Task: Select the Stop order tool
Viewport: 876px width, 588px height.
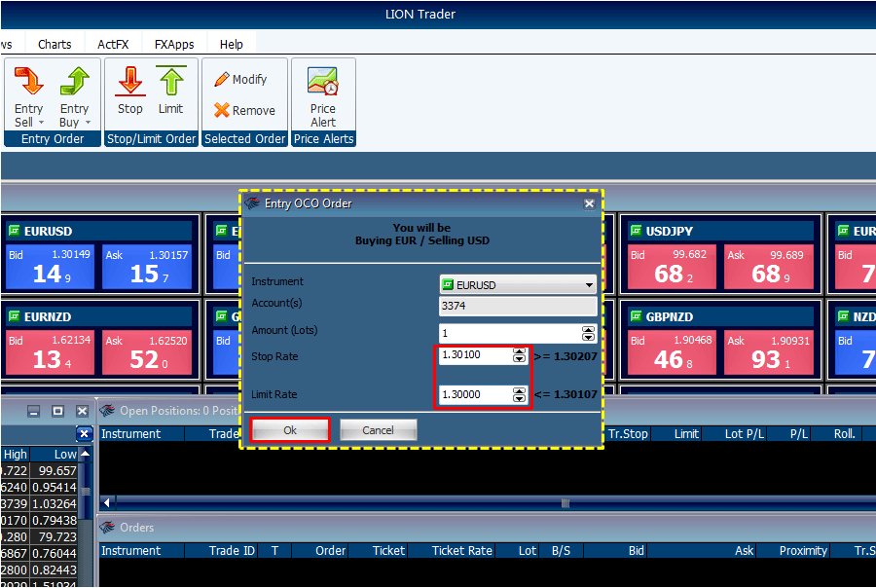Action: click(130, 91)
